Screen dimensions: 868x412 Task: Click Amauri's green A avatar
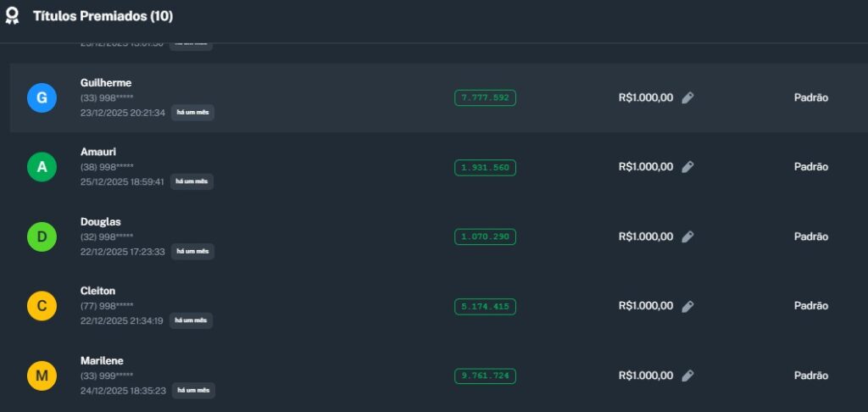click(x=42, y=168)
